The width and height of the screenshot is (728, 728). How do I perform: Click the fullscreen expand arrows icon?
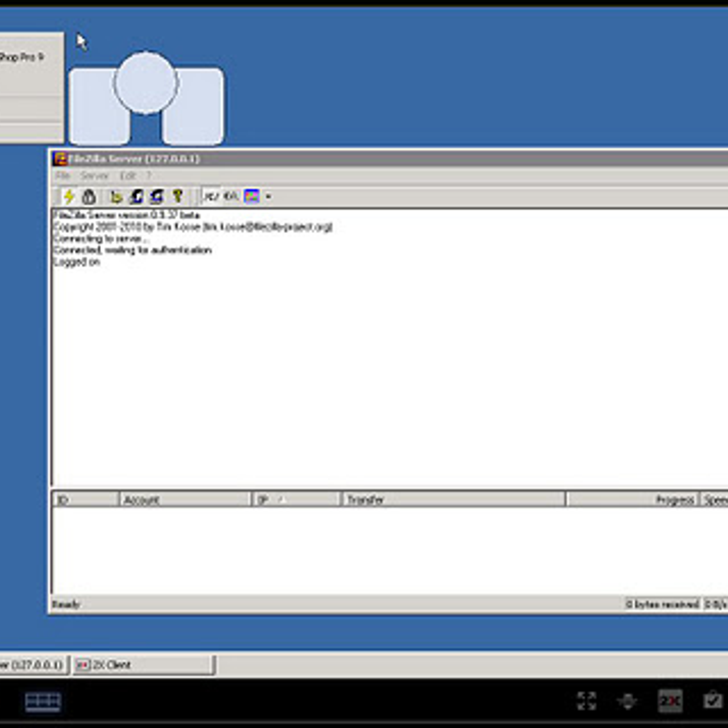click(586, 701)
